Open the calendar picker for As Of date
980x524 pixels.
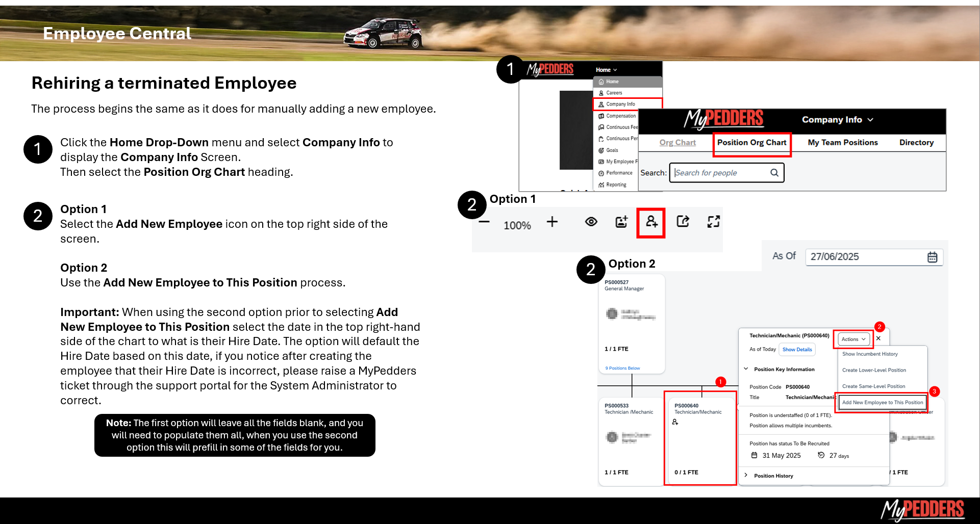(932, 257)
